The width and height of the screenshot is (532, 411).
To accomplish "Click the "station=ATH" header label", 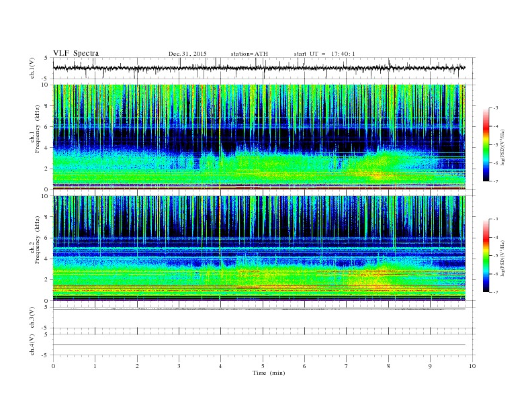I will (x=249, y=54).
